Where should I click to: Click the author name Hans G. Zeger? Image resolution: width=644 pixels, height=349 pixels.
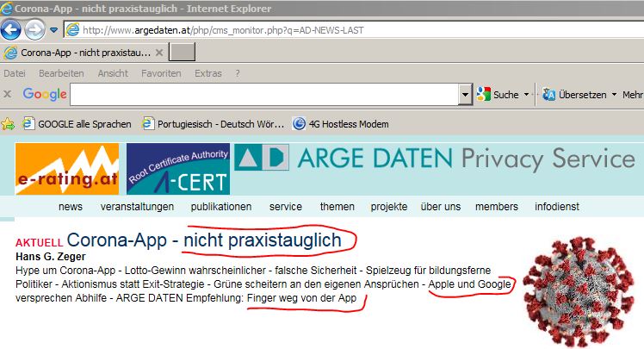tap(51, 257)
